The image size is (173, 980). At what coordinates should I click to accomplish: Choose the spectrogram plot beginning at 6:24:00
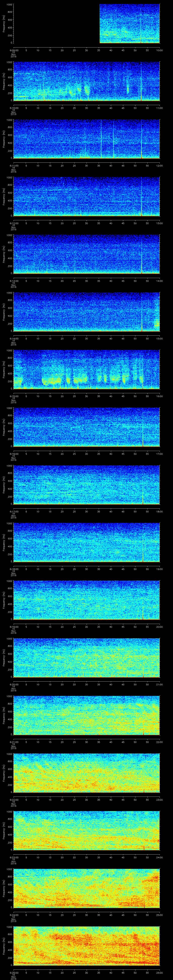tap(87, 888)
